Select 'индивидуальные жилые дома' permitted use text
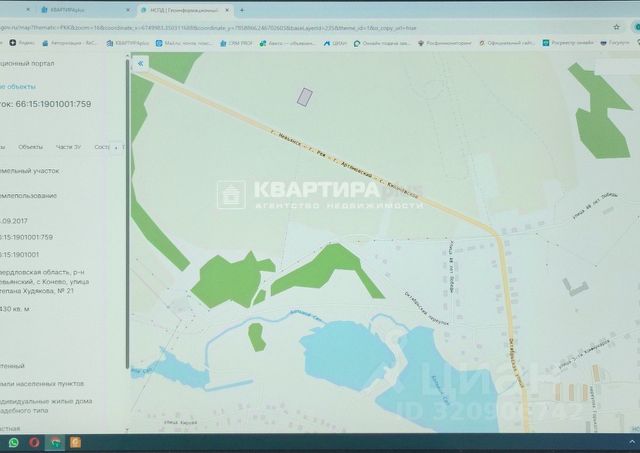This screenshot has width=640, height=453. point(46,406)
